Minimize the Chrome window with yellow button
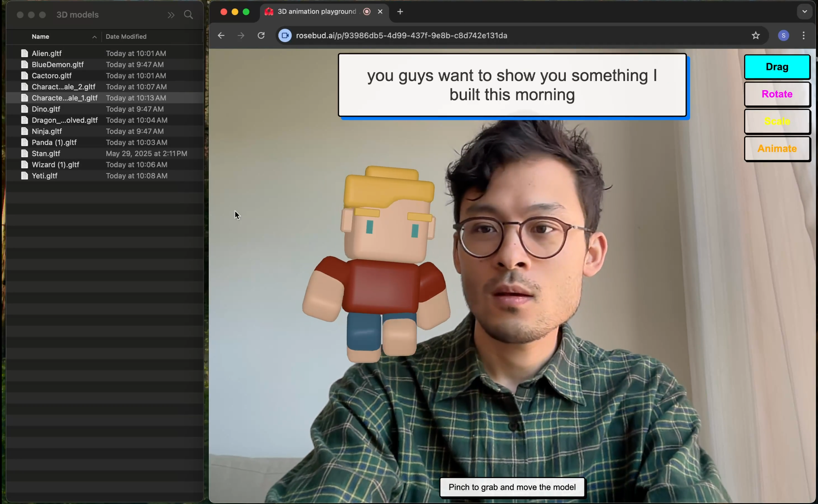The image size is (818, 504). point(235,12)
